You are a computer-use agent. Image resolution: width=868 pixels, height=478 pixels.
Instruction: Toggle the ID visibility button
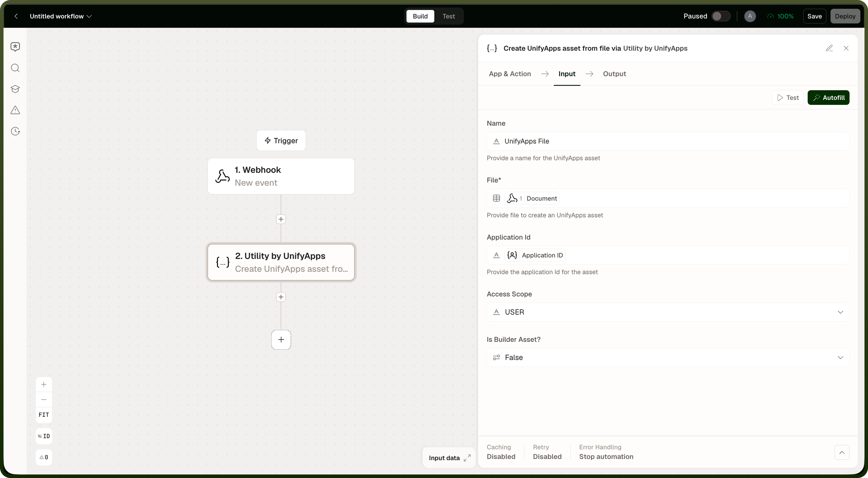pos(44,436)
